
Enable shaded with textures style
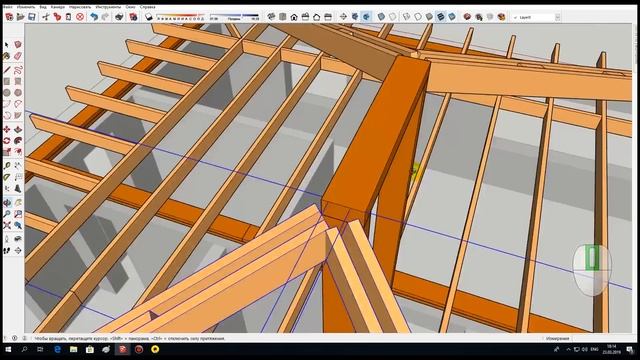[441, 17]
